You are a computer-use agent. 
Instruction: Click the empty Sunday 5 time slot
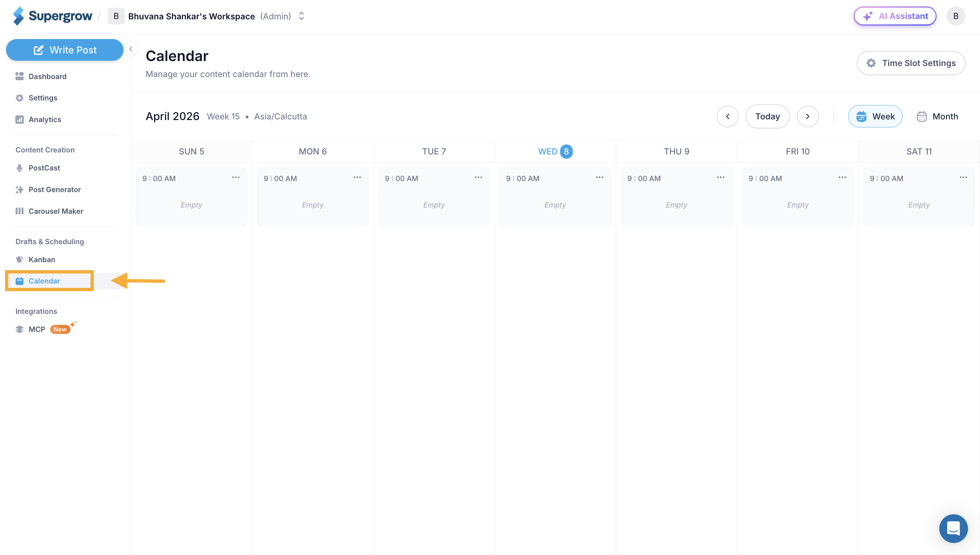[x=192, y=197]
